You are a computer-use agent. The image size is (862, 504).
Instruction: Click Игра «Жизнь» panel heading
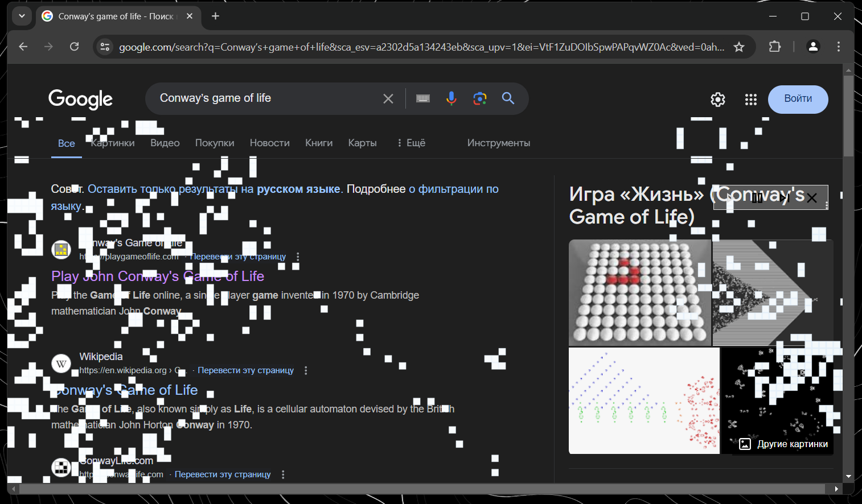click(687, 205)
